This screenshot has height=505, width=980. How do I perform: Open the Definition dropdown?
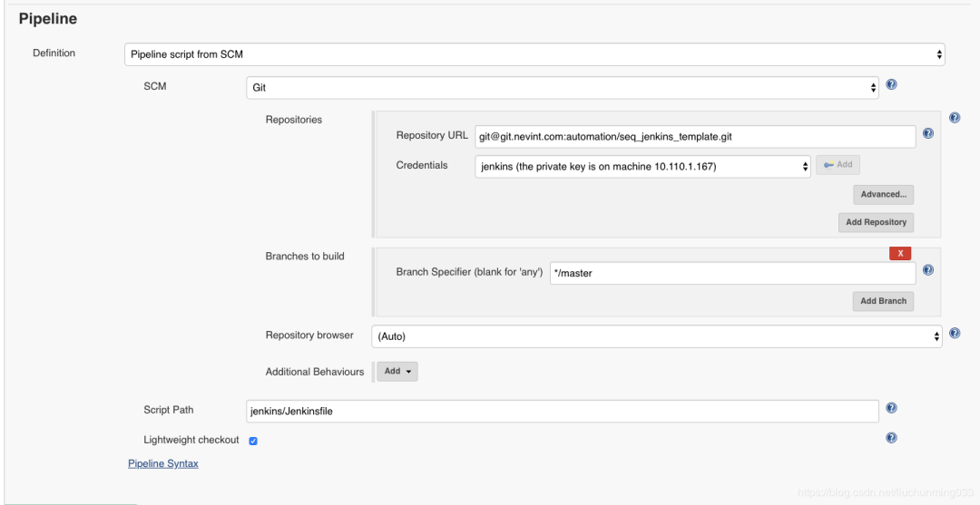pyautogui.click(x=534, y=54)
